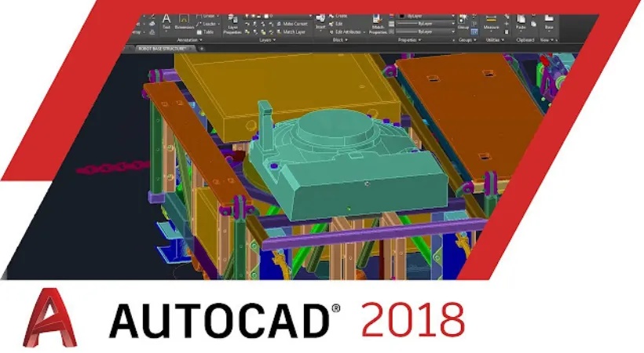
Task: Select the purple horizontal beam at front
Action: click(x=374, y=235)
